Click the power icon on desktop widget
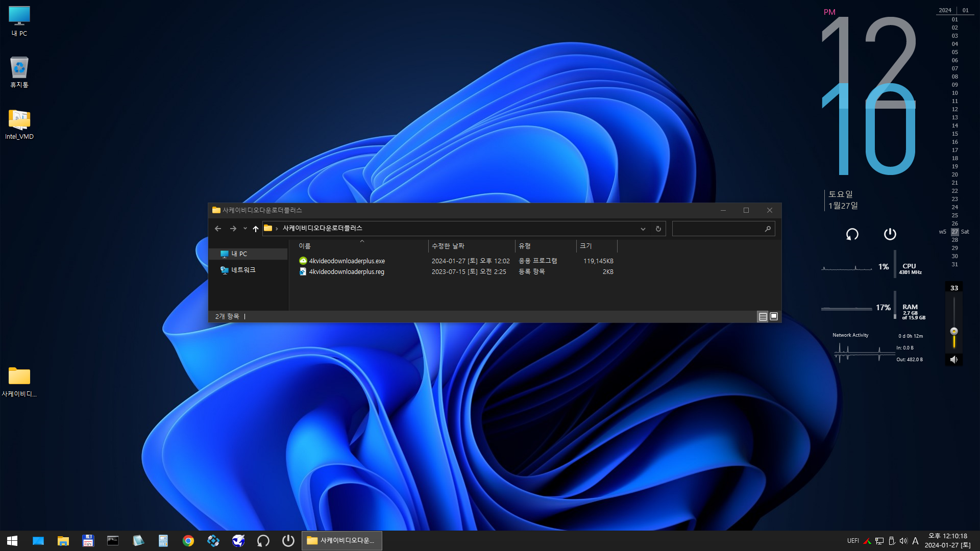The width and height of the screenshot is (980, 551). tap(890, 234)
